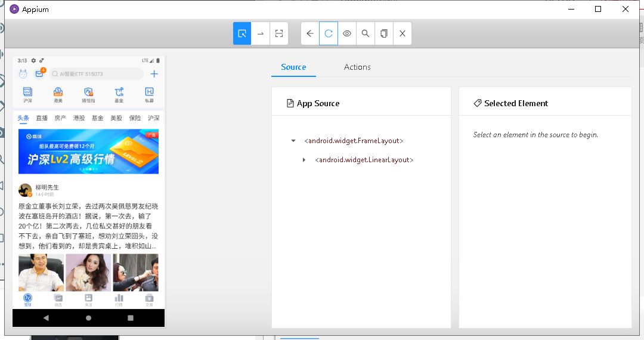The height and width of the screenshot is (340, 644).
Task: Tap the 交易 bottom nav icon
Action: pos(150,300)
